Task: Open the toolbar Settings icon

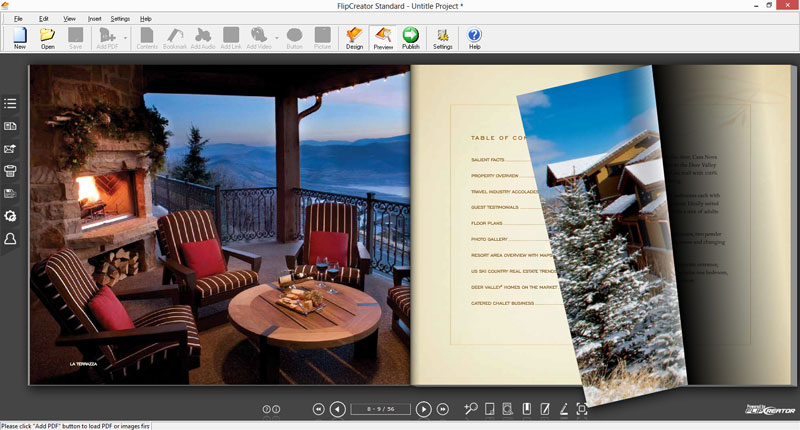Action: coord(442,38)
